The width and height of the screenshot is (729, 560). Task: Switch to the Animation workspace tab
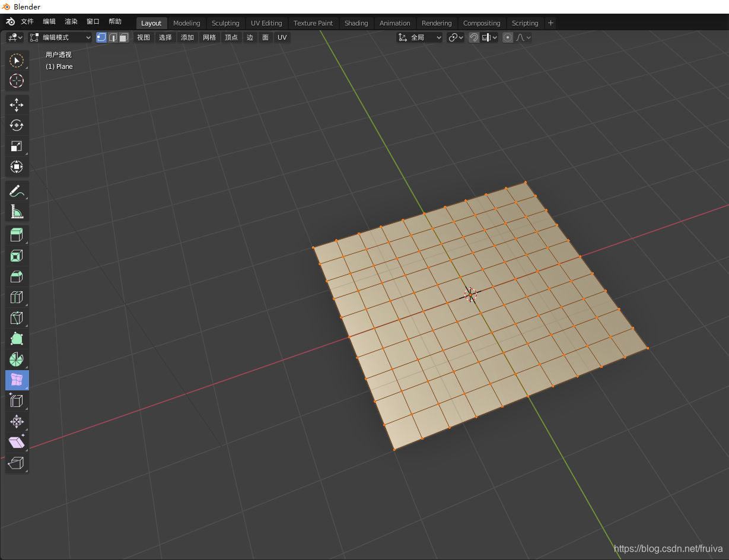point(395,23)
